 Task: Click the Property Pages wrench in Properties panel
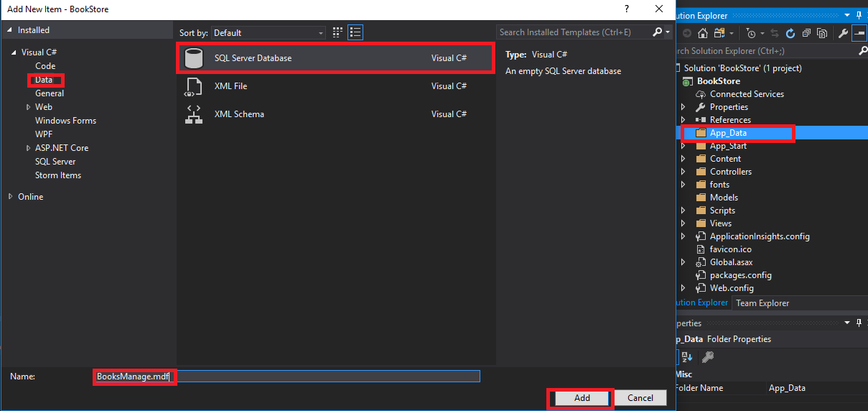708,356
